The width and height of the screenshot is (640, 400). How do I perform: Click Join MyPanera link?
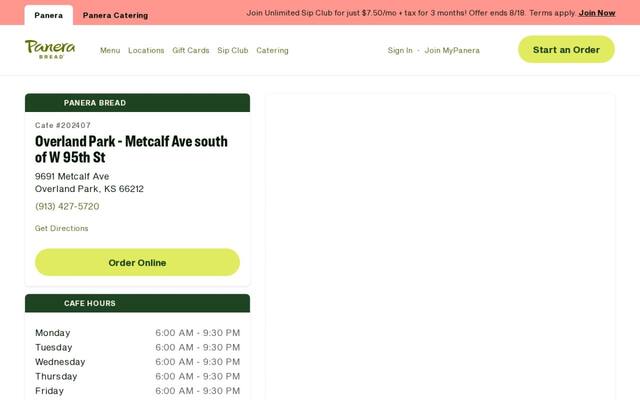tap(452, 50)
